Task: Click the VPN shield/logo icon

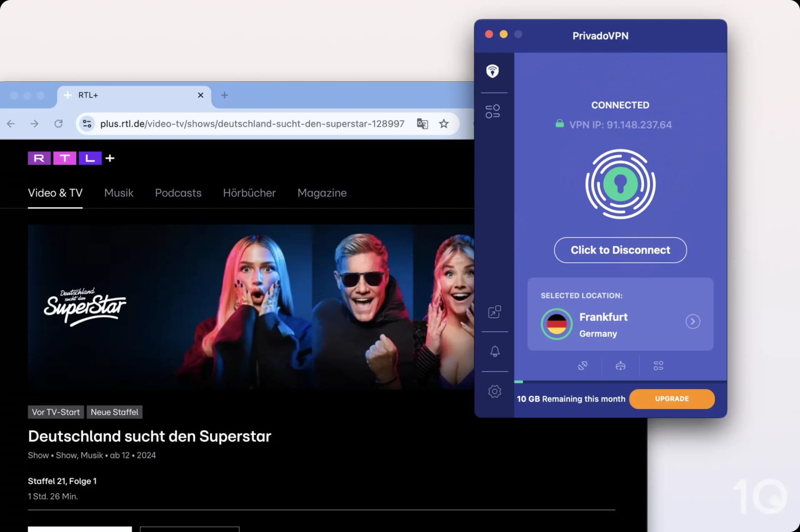Action: [493, 71]
